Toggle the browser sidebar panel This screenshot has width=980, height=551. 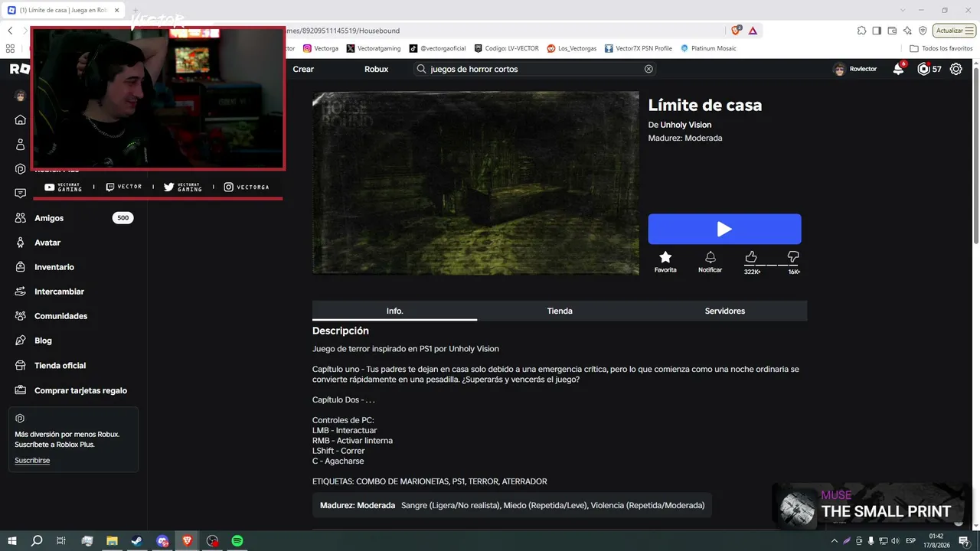[877, 31]
